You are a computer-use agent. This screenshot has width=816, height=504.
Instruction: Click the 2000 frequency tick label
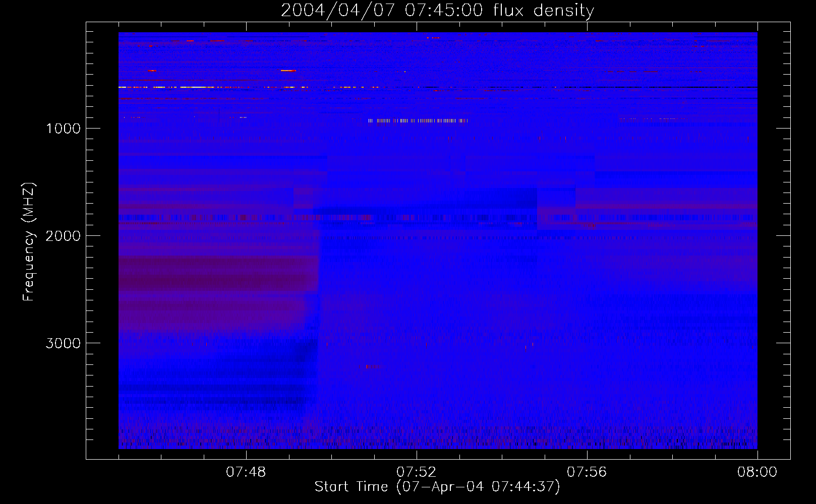click(63, 236)
